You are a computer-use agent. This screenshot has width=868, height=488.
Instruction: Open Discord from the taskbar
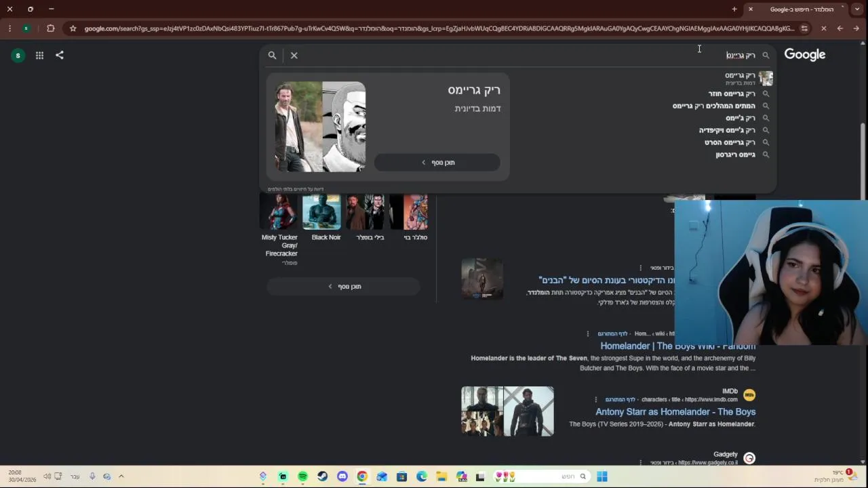click(x=342, y=476)
